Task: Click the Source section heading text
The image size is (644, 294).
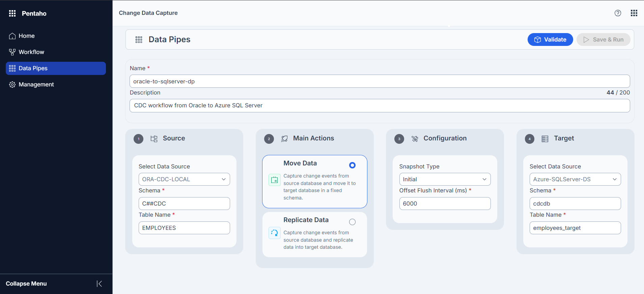Action: point(174,138)
